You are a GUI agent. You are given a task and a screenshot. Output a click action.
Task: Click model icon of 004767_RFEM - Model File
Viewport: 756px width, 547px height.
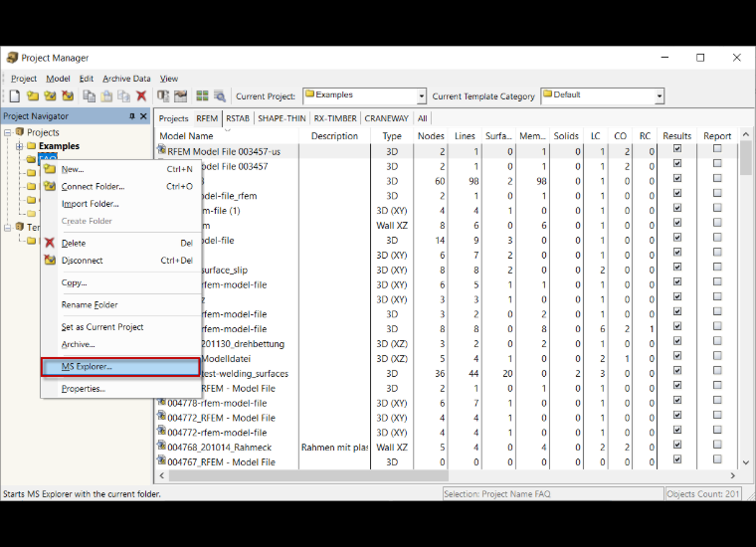(161, 461)
